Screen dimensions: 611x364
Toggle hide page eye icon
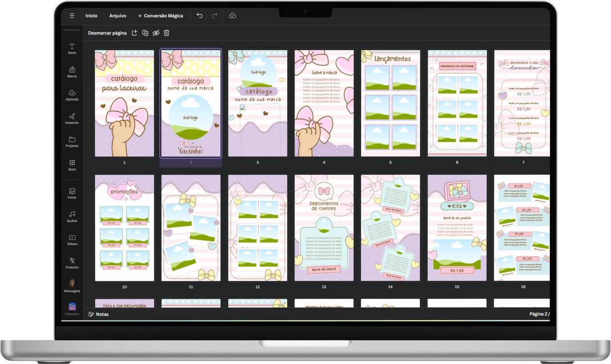pyautogui.click(x=156, y=33)
